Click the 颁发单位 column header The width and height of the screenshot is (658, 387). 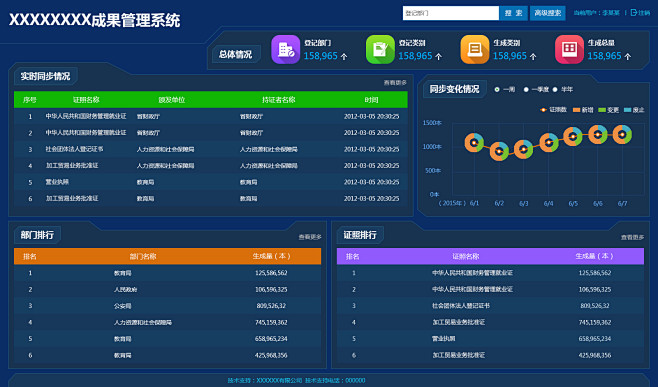(x=172, y=100)
